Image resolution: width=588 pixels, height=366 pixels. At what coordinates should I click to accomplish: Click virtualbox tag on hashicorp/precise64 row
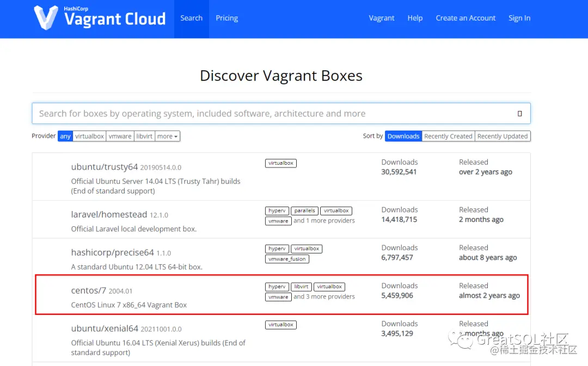coord(307,249)
